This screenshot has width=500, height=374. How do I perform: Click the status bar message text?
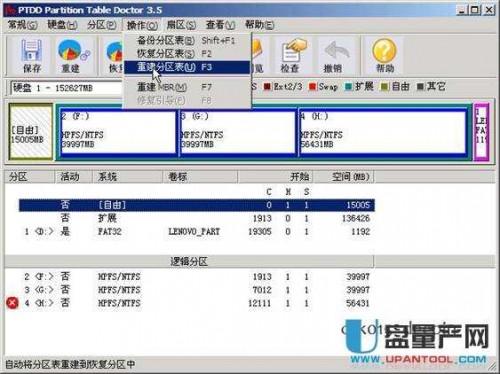pyautogui.click(x=70, y=364)
